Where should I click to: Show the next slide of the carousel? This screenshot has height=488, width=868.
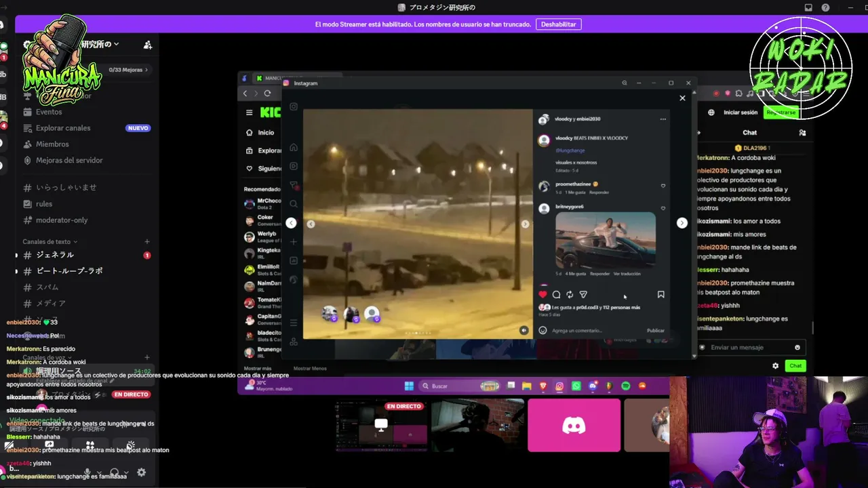tap(525, 224)
